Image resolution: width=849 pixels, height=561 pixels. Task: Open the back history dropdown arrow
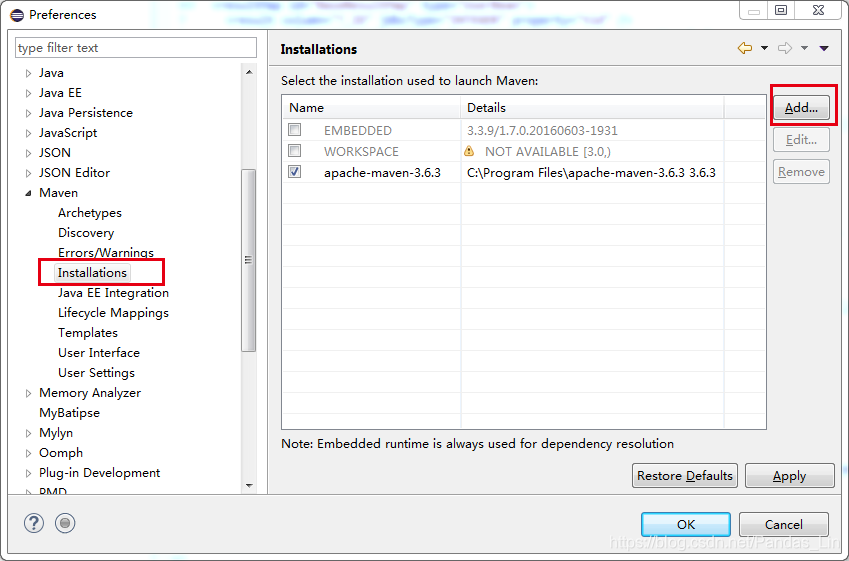(764, 48)
